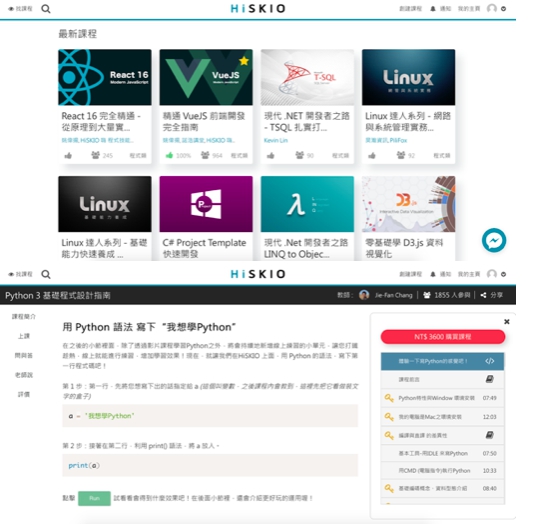Switch to 上課 tab in sidebar
This screenshot has height=524, width=538.
[x=24, y=336]
